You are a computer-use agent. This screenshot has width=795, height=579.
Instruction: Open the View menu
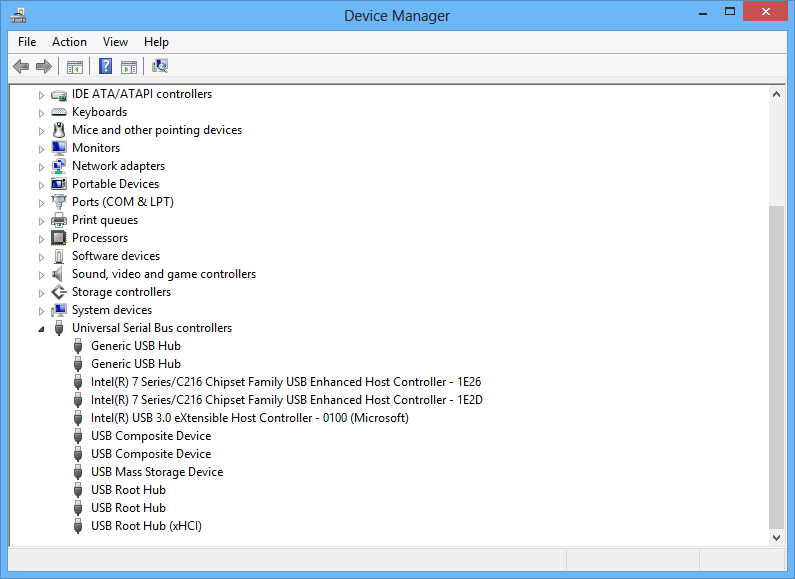click(x=115, y=42)
